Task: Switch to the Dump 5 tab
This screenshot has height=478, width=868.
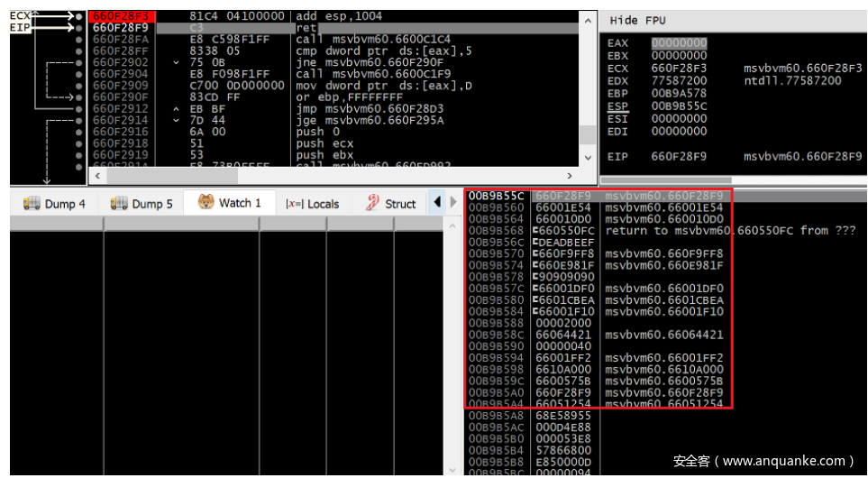Action: click(x=141, y=204)
